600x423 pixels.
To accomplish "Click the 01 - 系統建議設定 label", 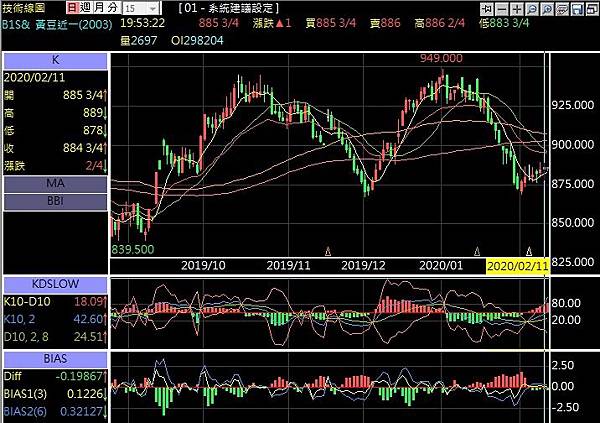I will click(228, 8).
